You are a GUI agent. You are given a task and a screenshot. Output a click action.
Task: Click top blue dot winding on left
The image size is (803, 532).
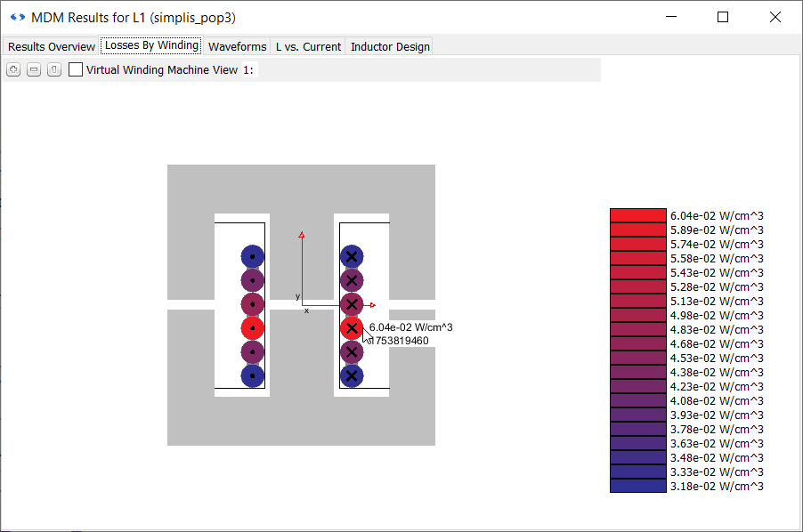(x=253, y=256)
